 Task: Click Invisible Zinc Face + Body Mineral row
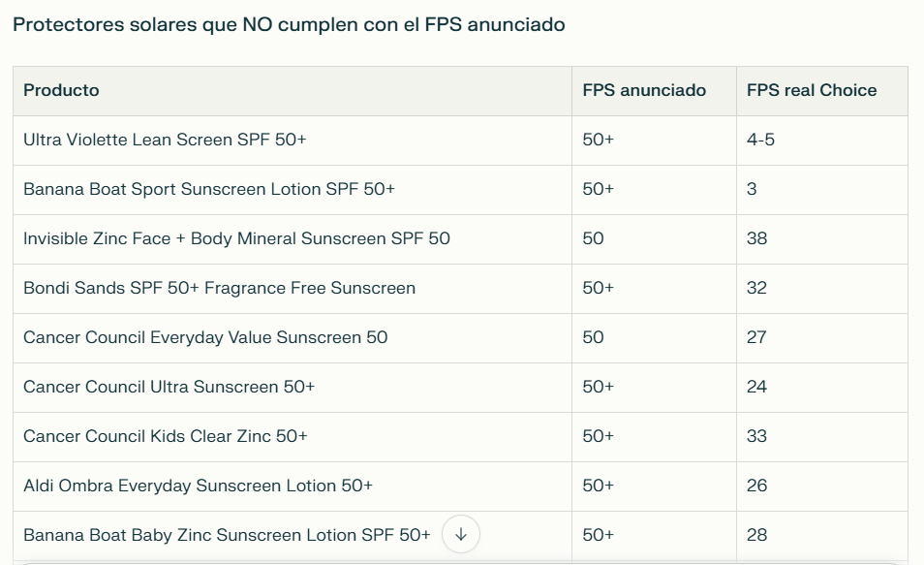[x=460, y=239]
